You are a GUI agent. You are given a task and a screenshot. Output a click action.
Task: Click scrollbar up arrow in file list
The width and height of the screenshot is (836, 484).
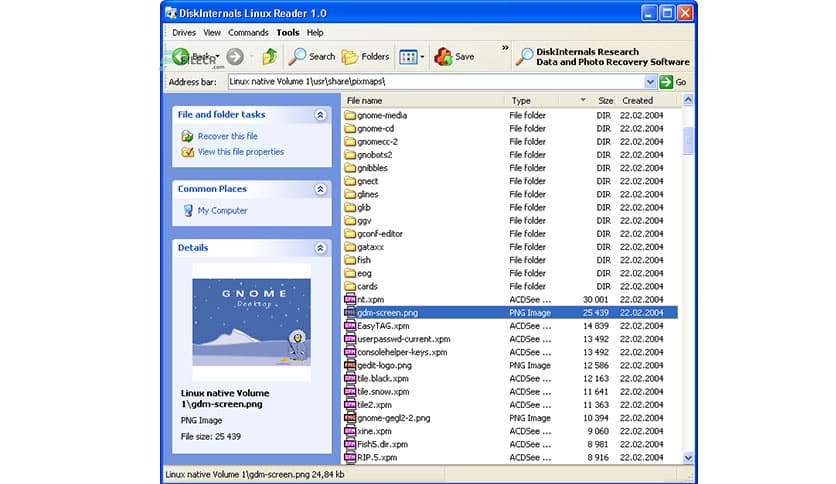(x=688, y=100)
